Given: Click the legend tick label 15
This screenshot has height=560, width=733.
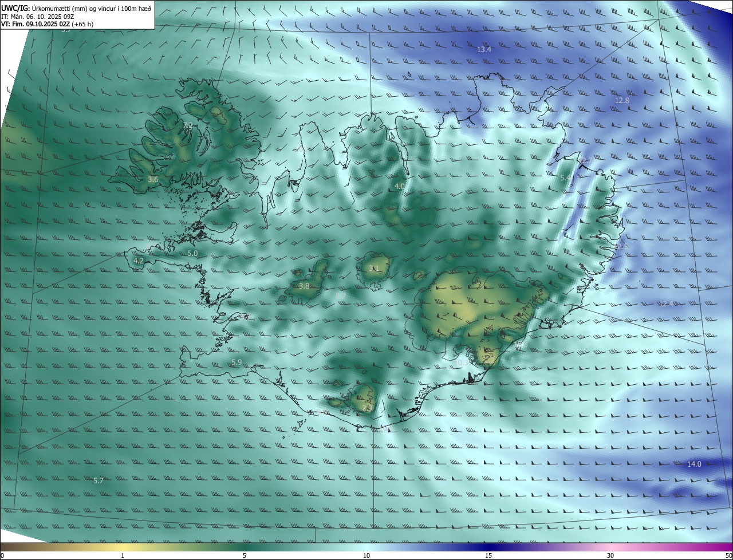Looking at the screenshot, I should coord(488,555).
